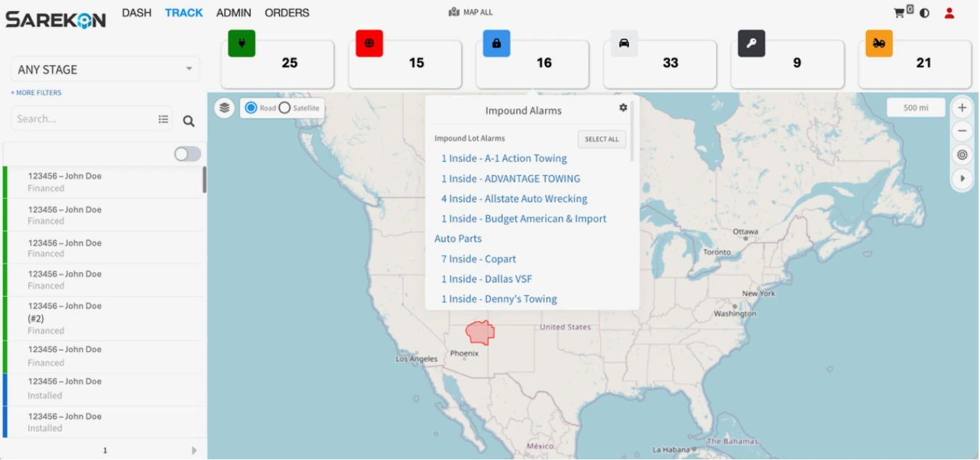Image resolution: width=980 pixels, height=460 pixels.
Task: Open ADVANTAGE TOWING alarm
Action: tap(510, 178)
